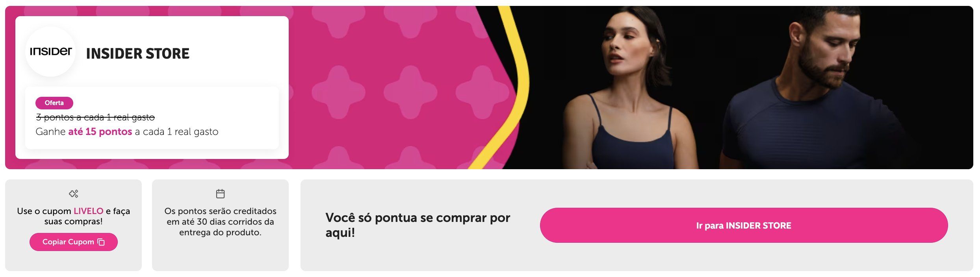Image resolution: width=980 pixels, height=277 pixels.
Task: Click the strikethrough 3 pontos text
Action: [x=95, y=117]
